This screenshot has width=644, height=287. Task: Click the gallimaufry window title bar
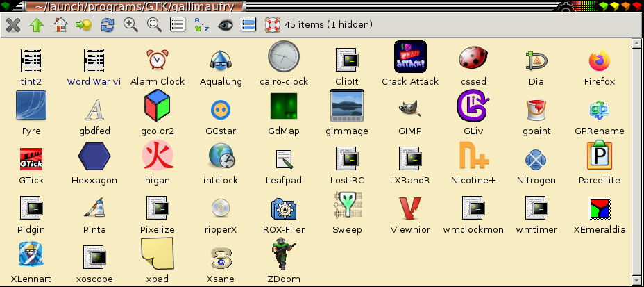(x=135, y=6)
